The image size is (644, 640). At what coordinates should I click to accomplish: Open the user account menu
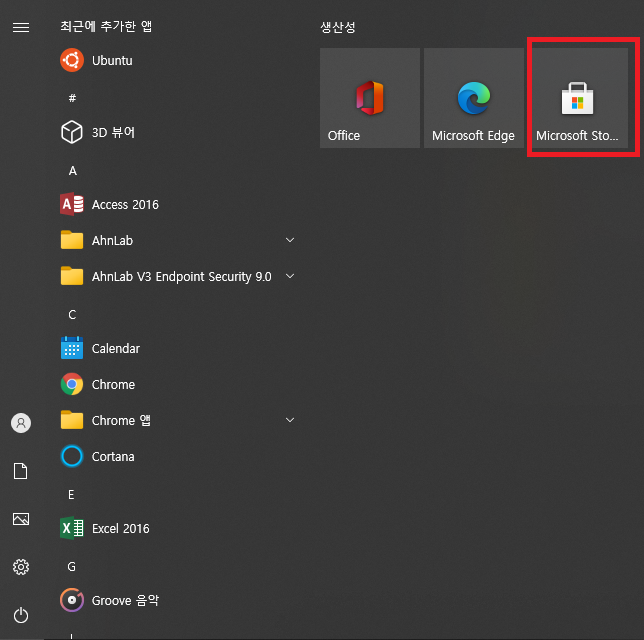point(21,423)
